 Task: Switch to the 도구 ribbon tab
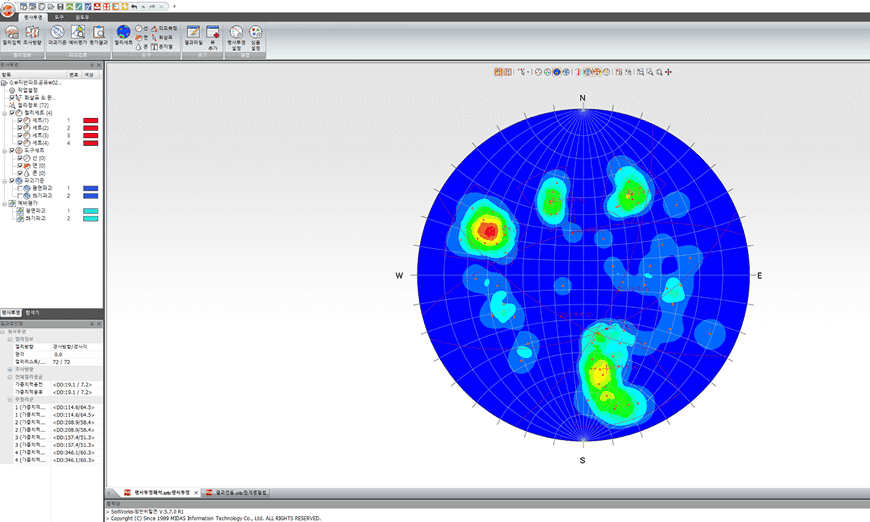click(x=59, y=17)
